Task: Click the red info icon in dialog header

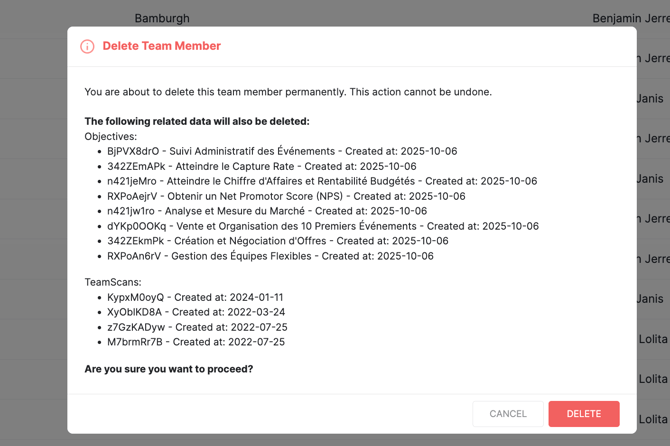Action: pos(87,46)
